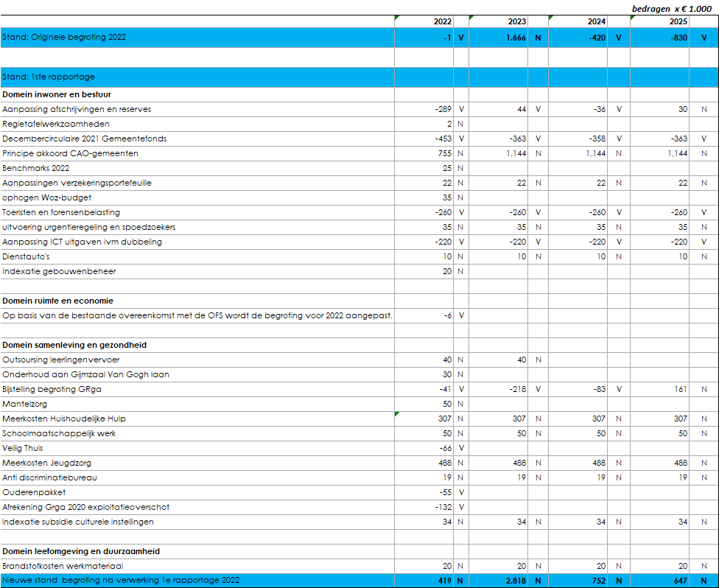The width and height of the screenshot is (719, 588).
Task: Click the 'Anti discriminatiebureau' label
Action: click(x=49, y=477)
